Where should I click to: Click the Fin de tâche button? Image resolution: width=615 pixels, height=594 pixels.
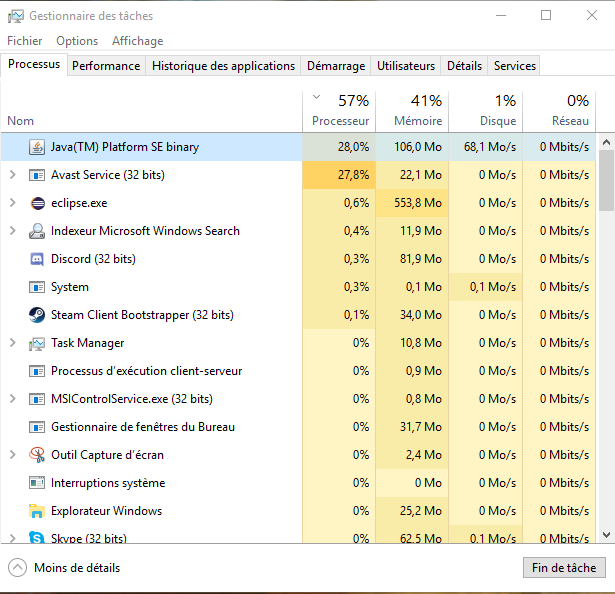564,568
